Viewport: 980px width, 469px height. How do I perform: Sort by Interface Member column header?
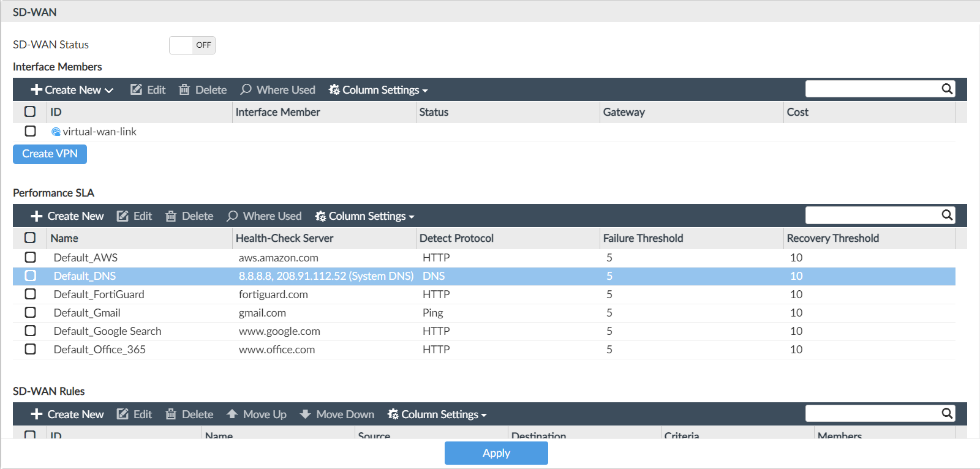click(x=277, y=112)
